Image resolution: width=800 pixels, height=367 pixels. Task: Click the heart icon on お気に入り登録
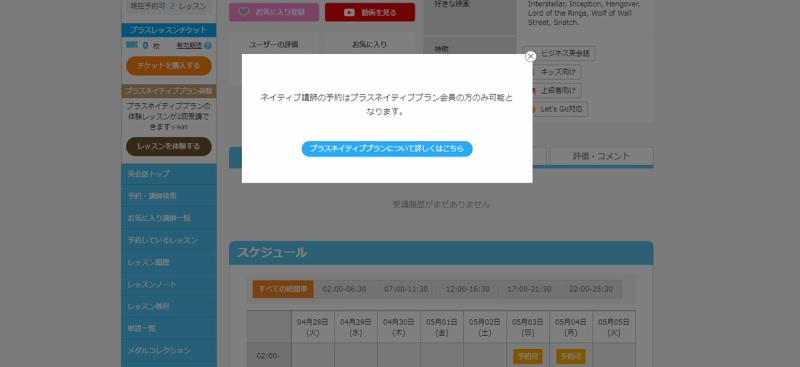(244, 12)
